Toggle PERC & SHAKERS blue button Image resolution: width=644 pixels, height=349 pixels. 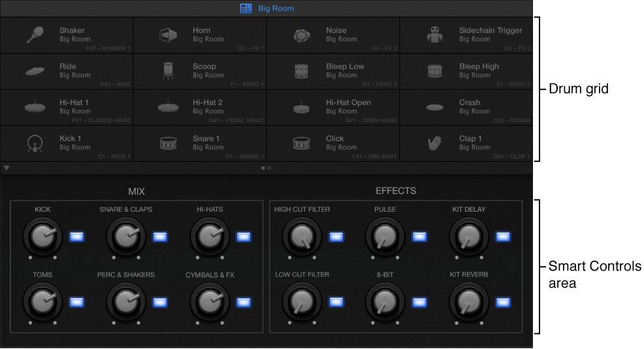coord(160,303)
